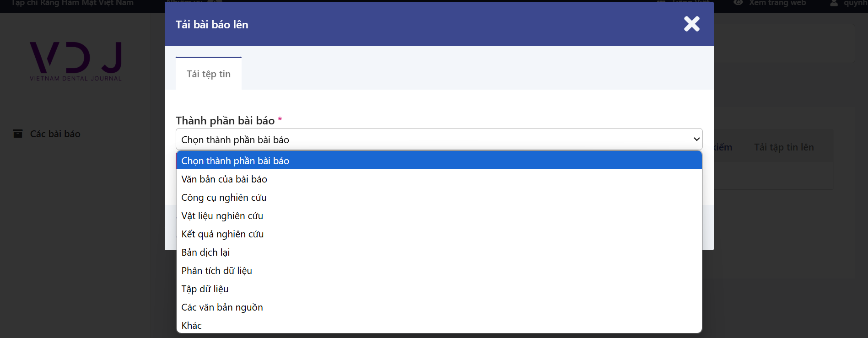
Task: Open Các bài báo in sidebar
Action: (55, 134)
